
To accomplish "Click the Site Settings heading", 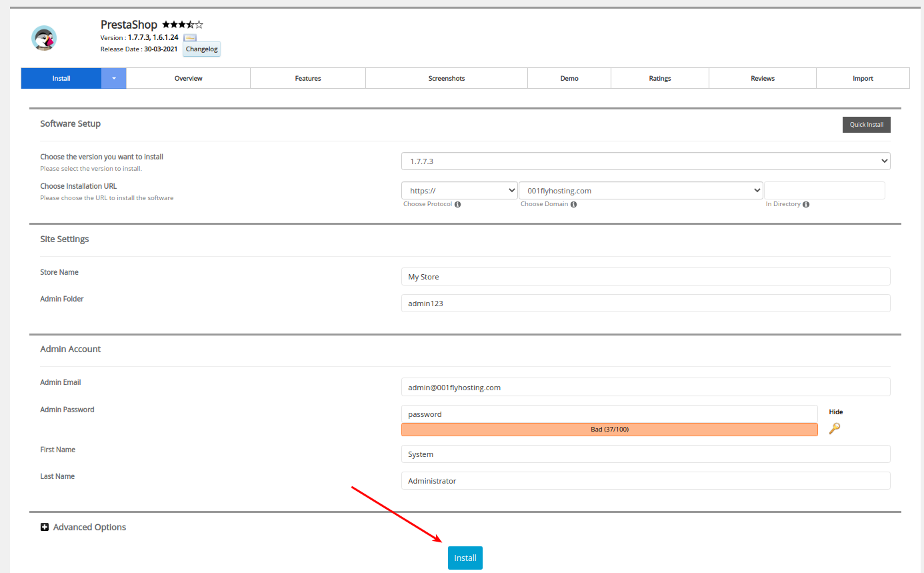I will point(65,239).
